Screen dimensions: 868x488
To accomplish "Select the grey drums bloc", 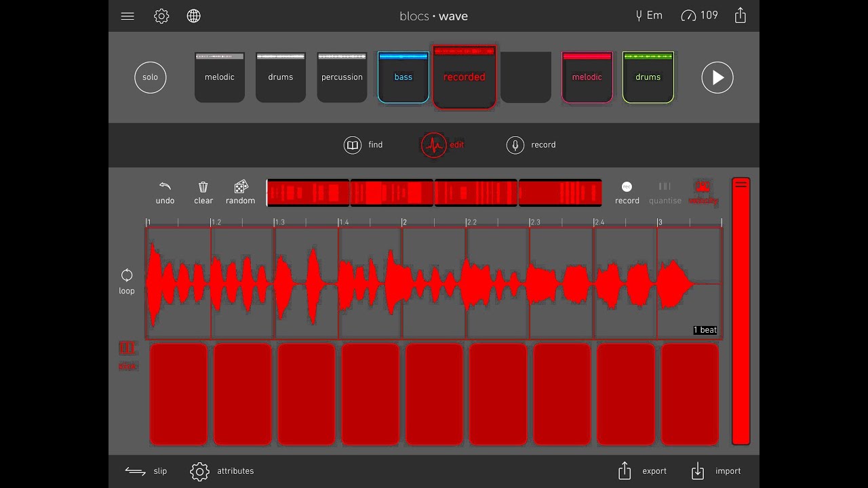I will coord(281,77).
